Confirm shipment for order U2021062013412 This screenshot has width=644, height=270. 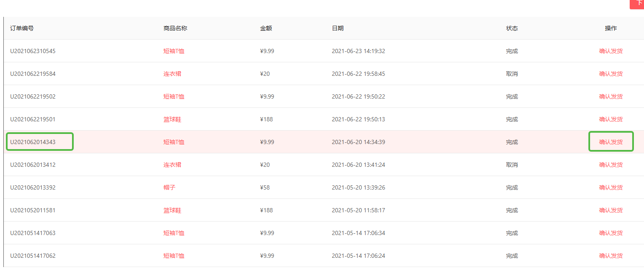pyautogui.click(x=611, y=165)
